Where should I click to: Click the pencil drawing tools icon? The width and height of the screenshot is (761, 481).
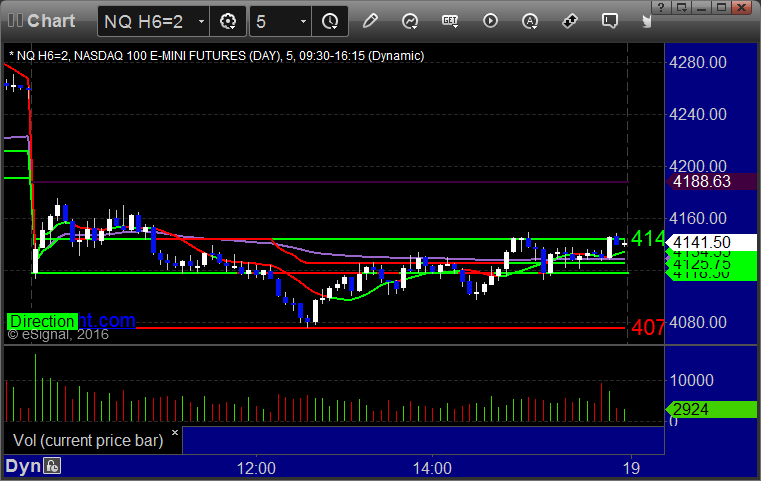click(x=371, y=20)
